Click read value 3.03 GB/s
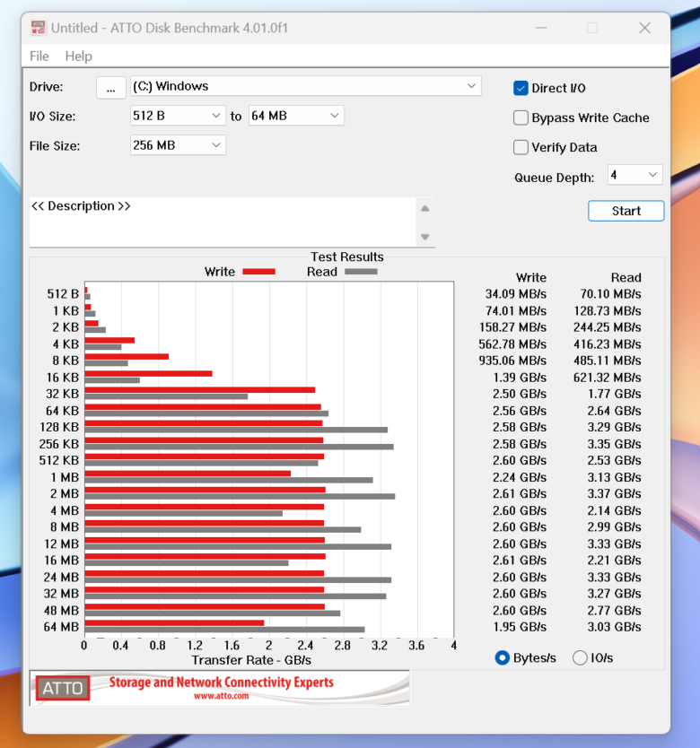Viewport: 700px width, 748px height. (614, 627)
